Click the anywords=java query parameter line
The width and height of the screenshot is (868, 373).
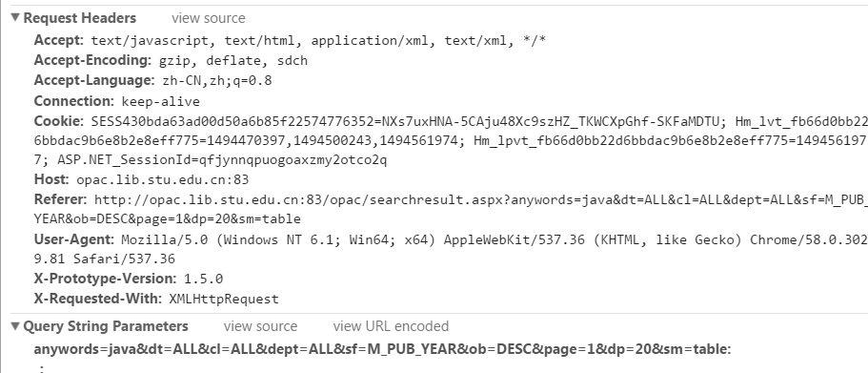[382, 349]
